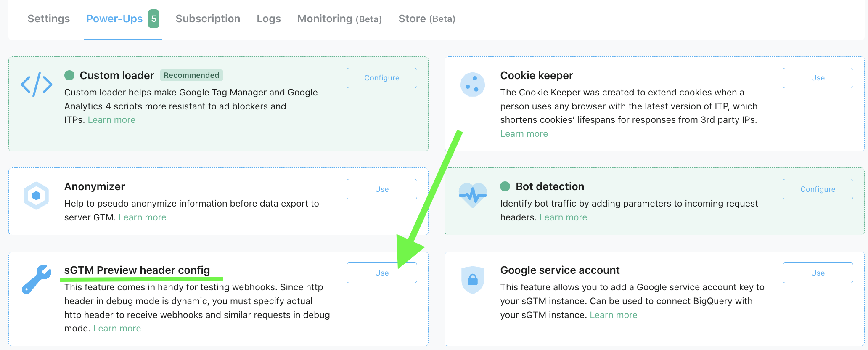Open the Logs tab
The image size is (868, 350).
point(268,19)
